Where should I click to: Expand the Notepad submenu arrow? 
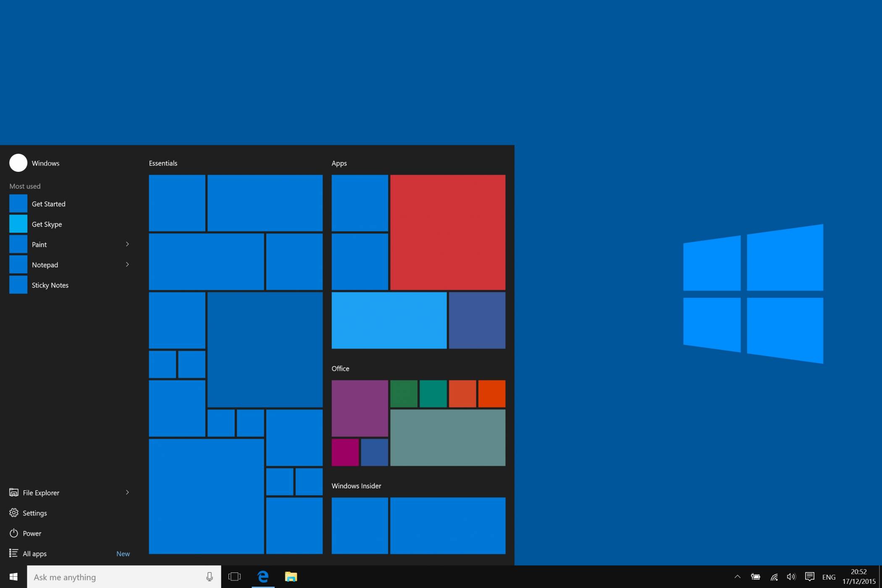click(x=127, y=265)
